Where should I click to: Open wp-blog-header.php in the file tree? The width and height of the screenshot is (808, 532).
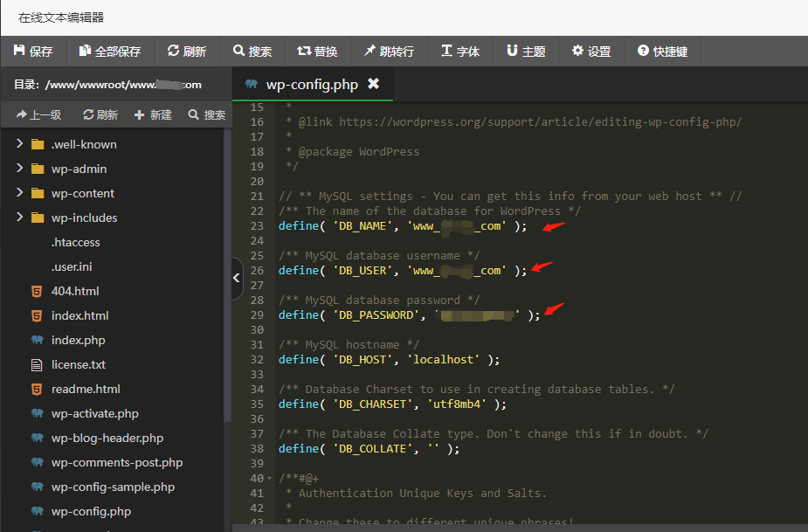(x=107, y=439)
